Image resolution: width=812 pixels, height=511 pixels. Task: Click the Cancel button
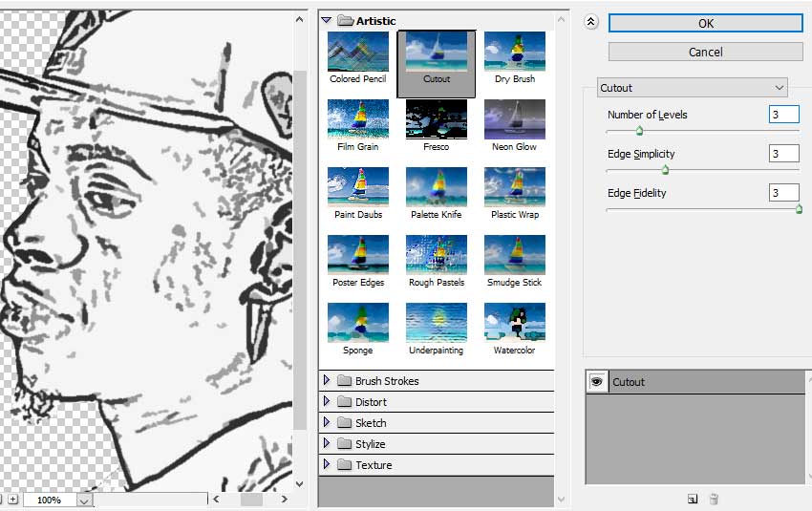tap(705, 52)
